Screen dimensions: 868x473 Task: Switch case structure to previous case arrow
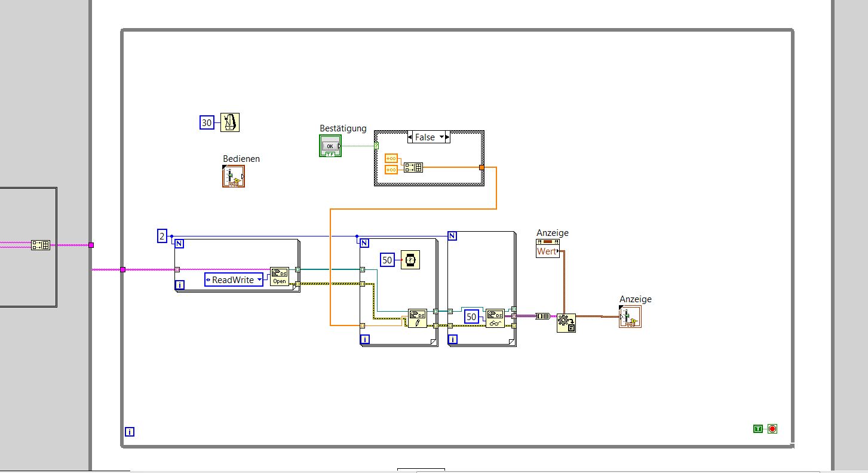410,137
